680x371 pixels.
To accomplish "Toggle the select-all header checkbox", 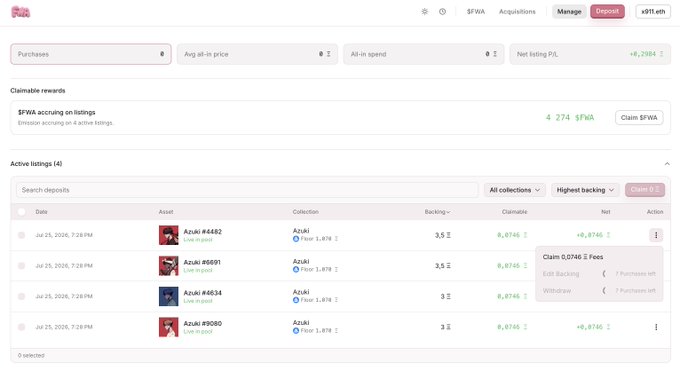I will tap(21, 212).
